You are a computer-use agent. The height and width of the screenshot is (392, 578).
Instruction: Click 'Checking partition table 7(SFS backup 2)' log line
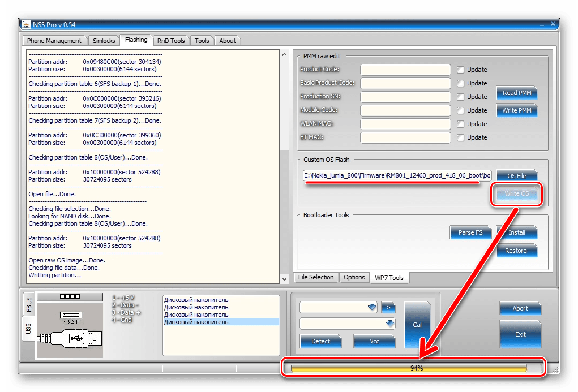pyautogui.click(x=95, y=121)
